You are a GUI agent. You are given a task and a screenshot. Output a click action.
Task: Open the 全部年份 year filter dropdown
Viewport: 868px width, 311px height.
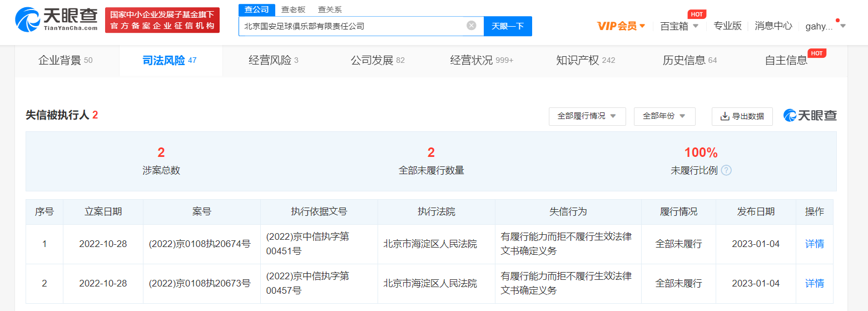664,116
